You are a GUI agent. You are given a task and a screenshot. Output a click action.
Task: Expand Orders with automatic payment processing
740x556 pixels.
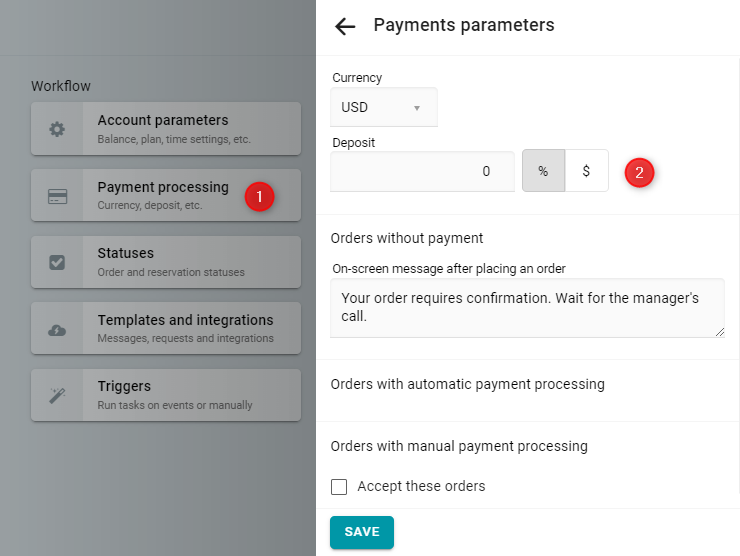click(x=467, y=384)
